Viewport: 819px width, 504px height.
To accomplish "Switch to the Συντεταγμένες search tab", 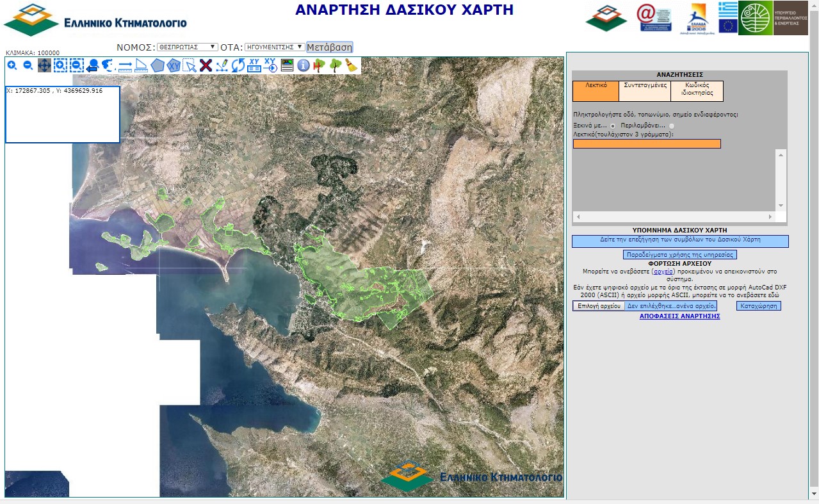I will (645, 91).
